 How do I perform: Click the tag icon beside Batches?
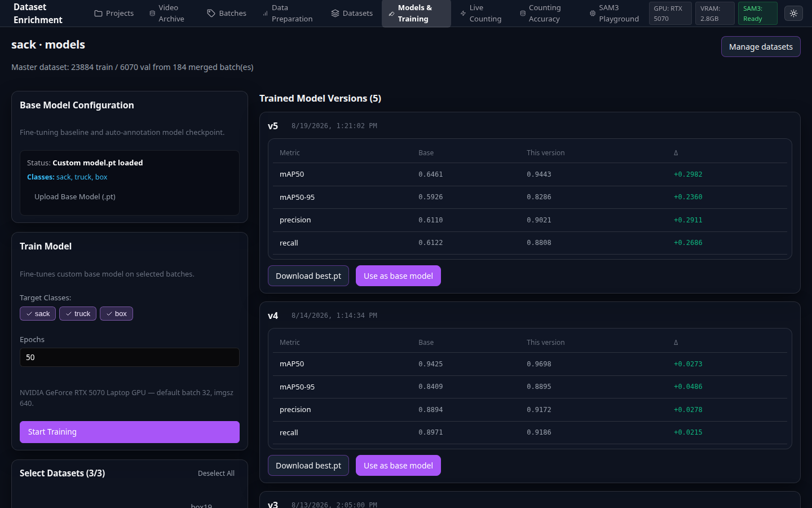point(211,13)
